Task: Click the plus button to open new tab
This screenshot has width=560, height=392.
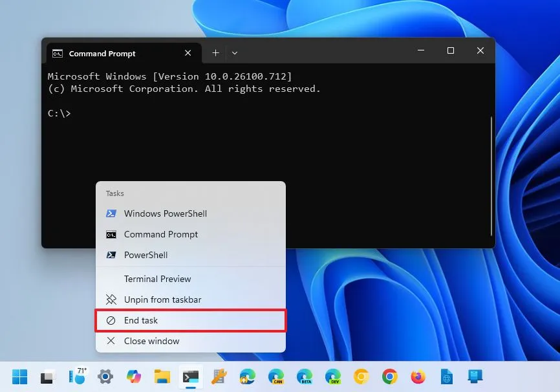Action: pos(215,52)
